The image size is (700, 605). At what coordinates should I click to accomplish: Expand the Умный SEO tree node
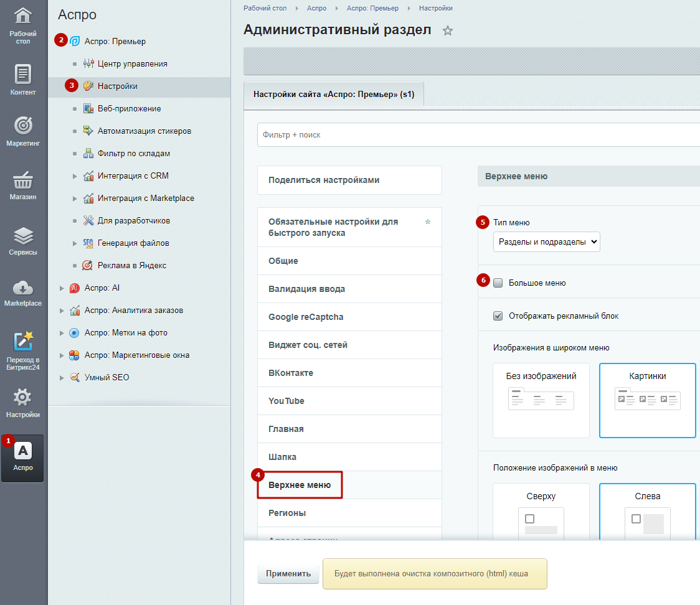coord(62,377)
